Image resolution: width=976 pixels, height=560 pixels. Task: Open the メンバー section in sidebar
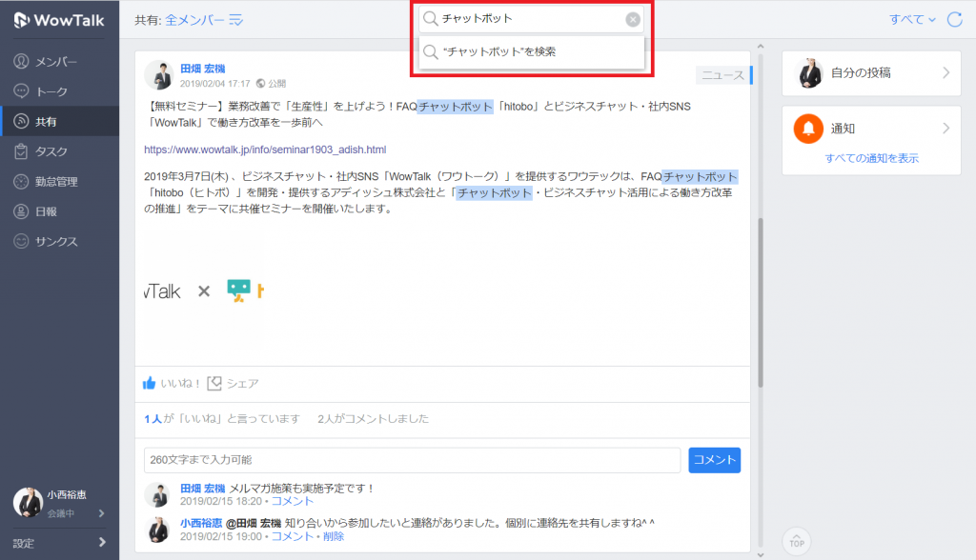[60, 62]
